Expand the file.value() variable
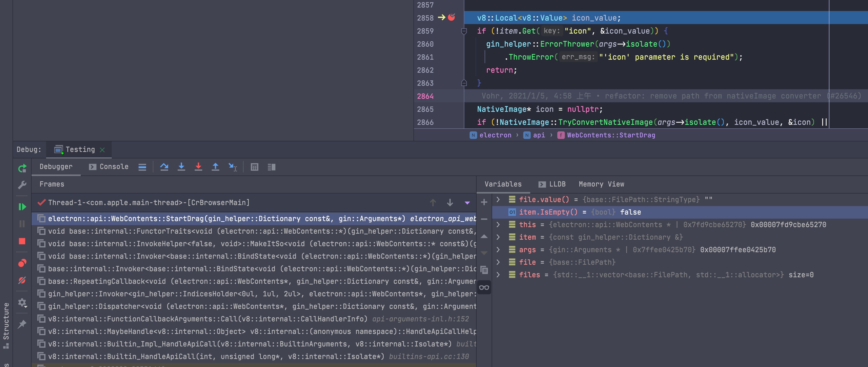The image size is (868, 367). point(498,200)
